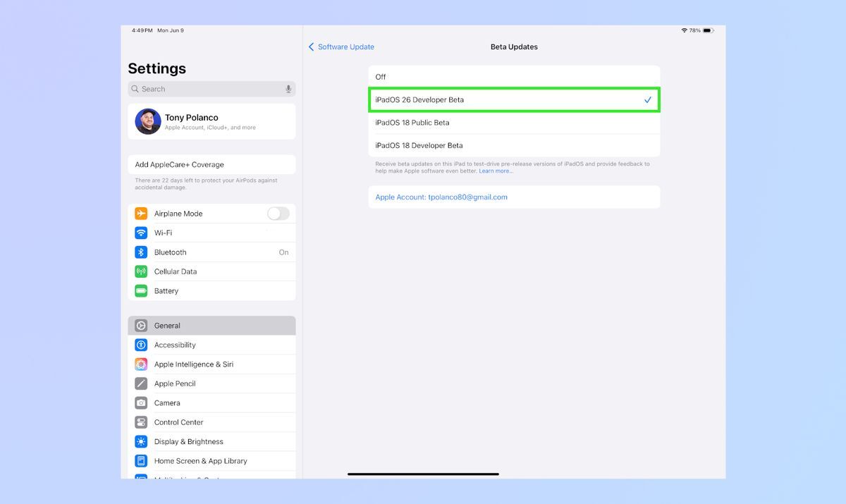The height and width of the screenshot is (504, 846).
Task: Choose iPadOS 18 Public Beta
Action: 514,123
